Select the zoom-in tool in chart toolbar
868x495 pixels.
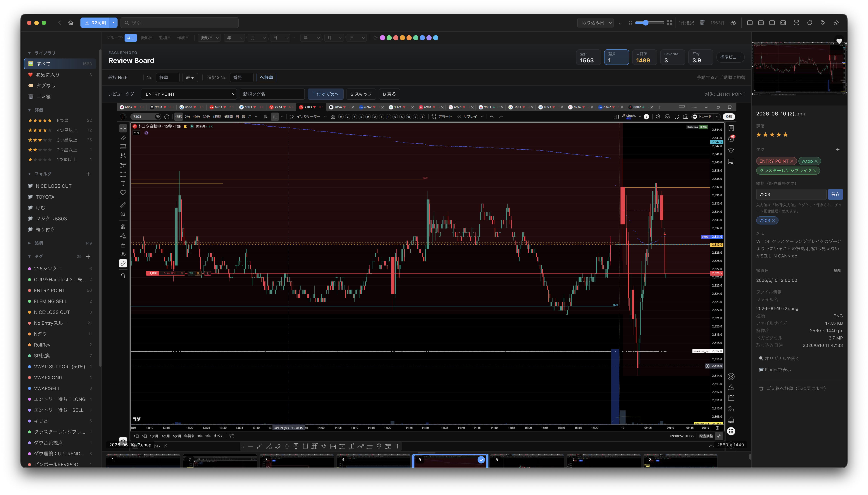[123, 214]
